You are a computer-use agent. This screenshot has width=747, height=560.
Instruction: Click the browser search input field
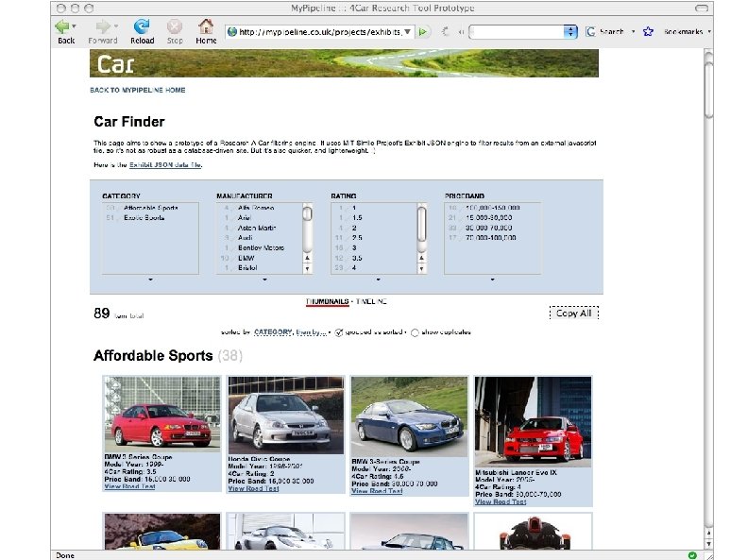[x=517, y=32]
